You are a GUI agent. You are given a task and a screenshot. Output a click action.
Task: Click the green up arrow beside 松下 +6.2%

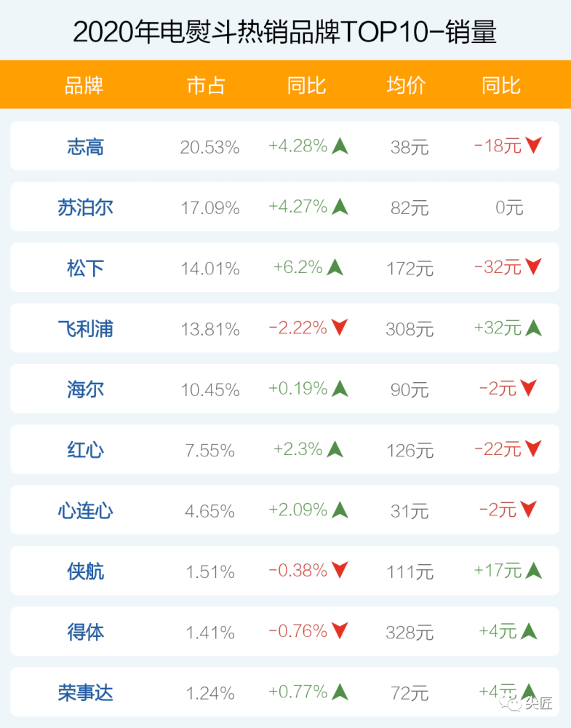click(x=335, y=267)
